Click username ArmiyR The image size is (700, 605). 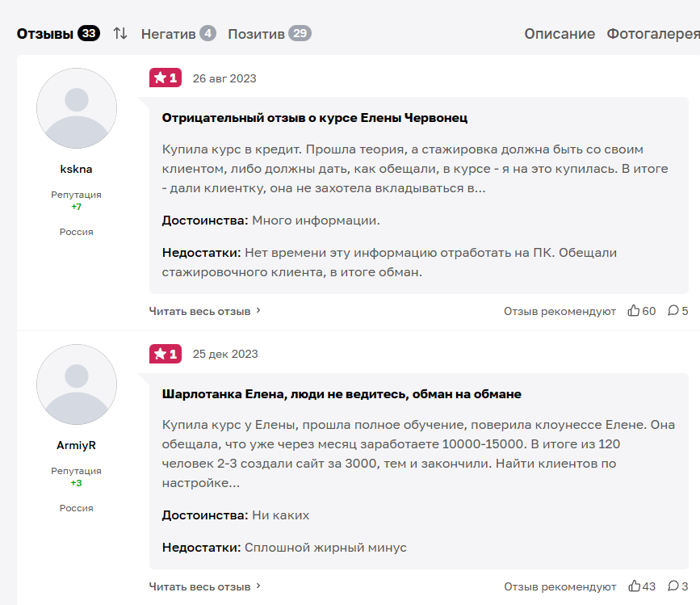click(x=77, y=445)
